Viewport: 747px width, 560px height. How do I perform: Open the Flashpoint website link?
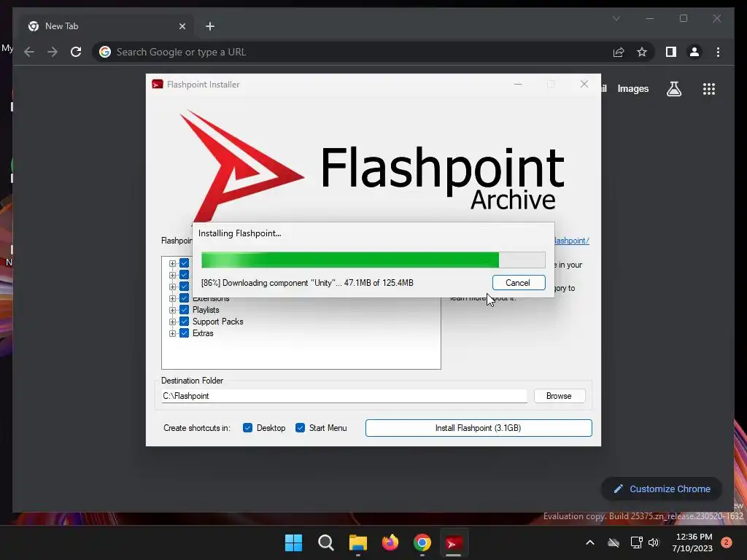point(572,241)
